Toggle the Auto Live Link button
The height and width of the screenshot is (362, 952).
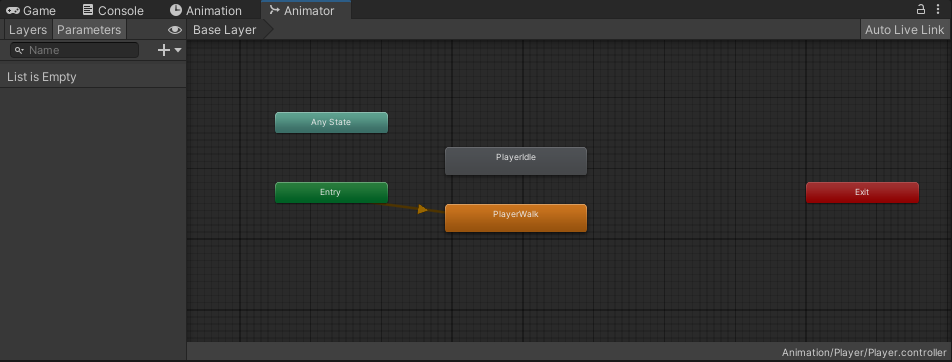tap(905, 30)
